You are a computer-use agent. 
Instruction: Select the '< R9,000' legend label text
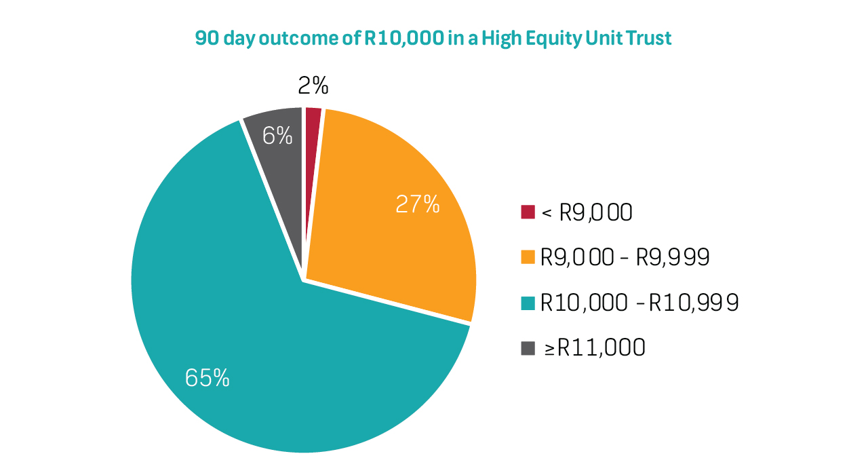pos(587,212)
